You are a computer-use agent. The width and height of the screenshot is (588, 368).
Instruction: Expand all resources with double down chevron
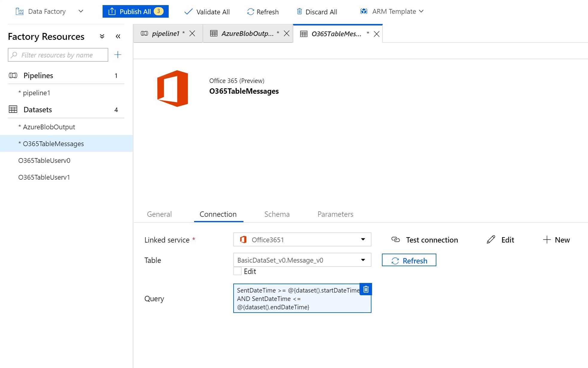coord(102,37)
